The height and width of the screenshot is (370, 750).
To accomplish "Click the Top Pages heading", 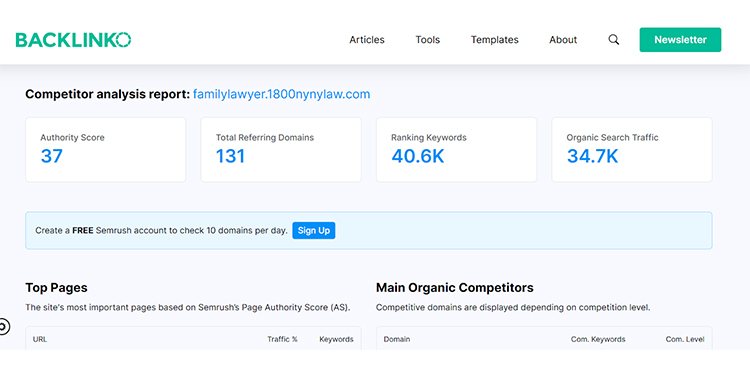I will click(x=56, y=288).
